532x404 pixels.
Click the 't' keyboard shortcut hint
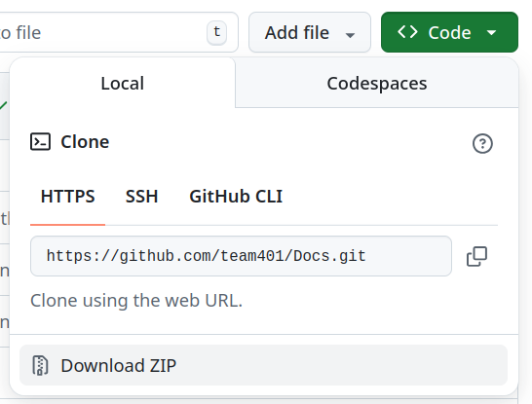click(217, 33)
